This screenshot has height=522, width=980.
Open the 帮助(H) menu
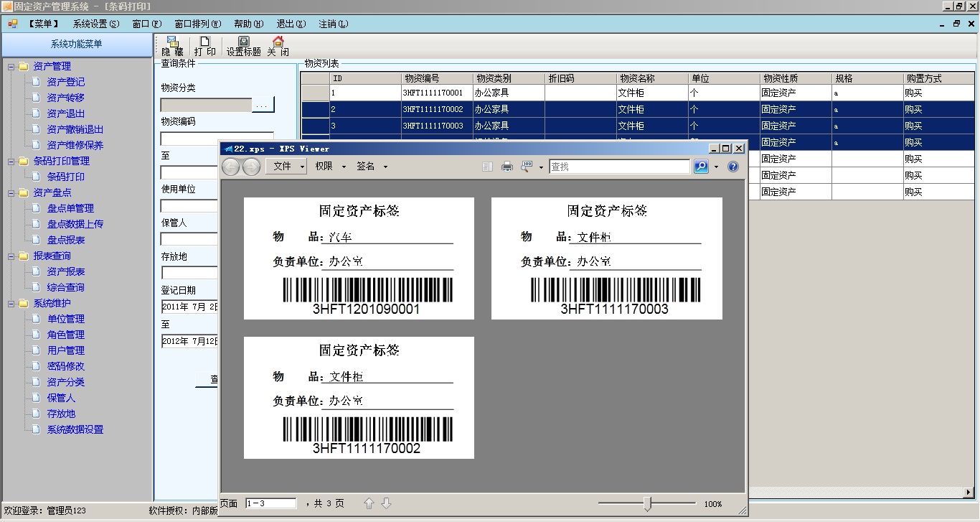tap(248, 24)
